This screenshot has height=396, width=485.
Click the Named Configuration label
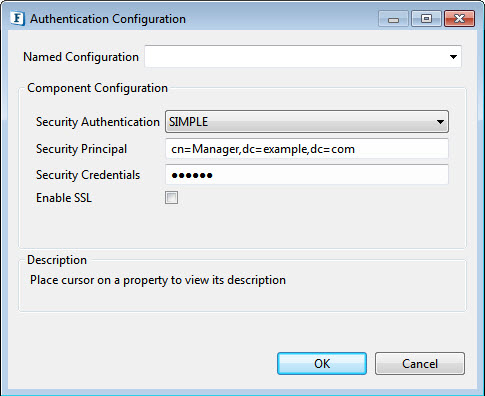[x=81, y=57]
